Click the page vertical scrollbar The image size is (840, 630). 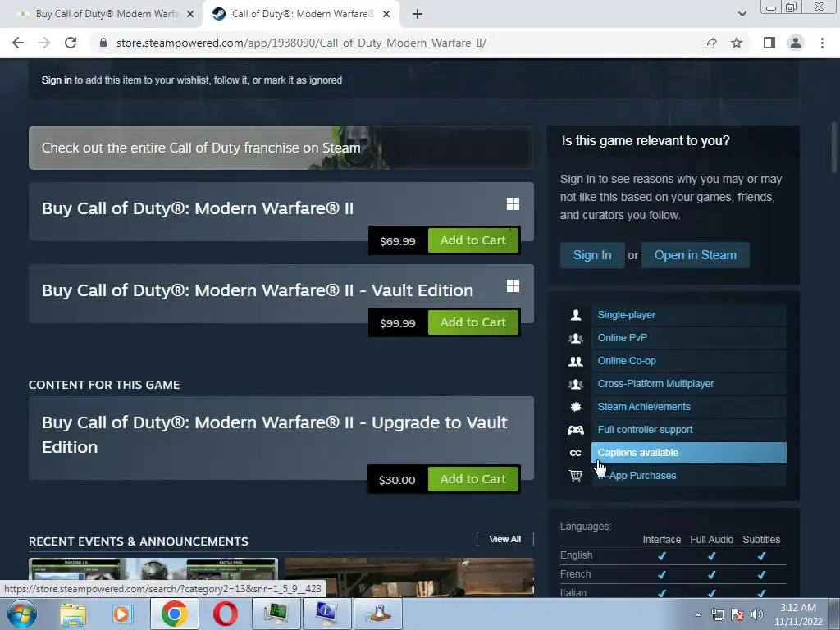(x=834, y=148)
